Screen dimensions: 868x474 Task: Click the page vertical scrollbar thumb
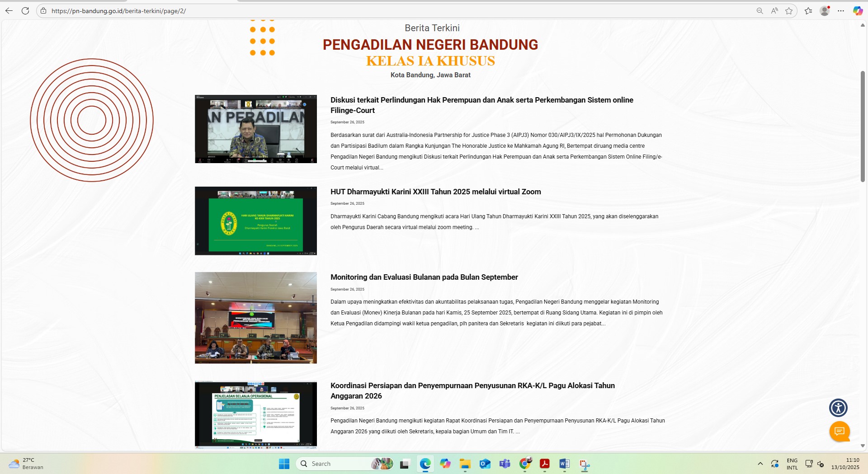tap(863, 127)
